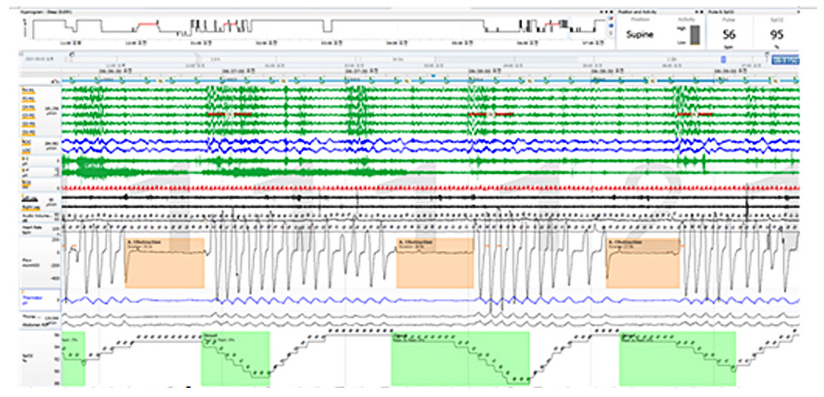Click the highlighted blue time box on the overview bar
The width and height of the screenshot is (824, 397).
coord(785,60)
